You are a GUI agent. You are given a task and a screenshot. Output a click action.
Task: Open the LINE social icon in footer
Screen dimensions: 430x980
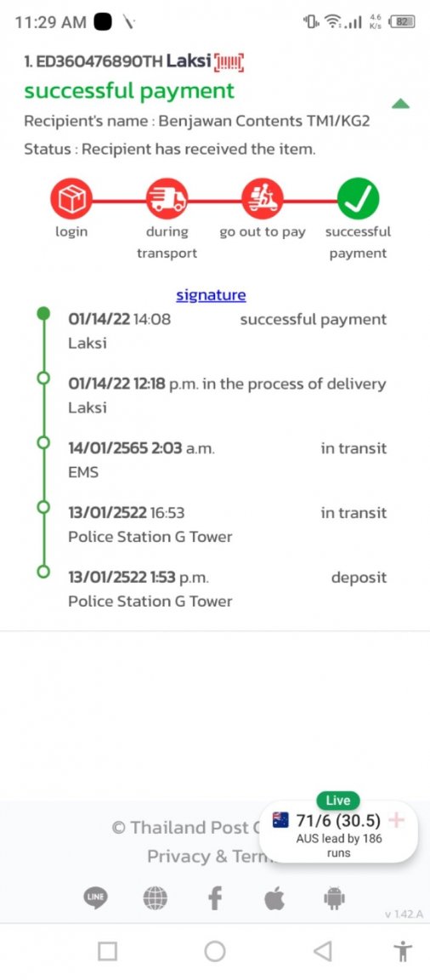(95, 898)
